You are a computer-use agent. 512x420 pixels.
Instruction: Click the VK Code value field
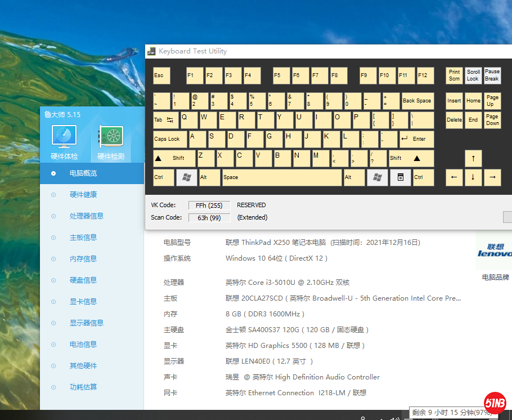[209, 205]
